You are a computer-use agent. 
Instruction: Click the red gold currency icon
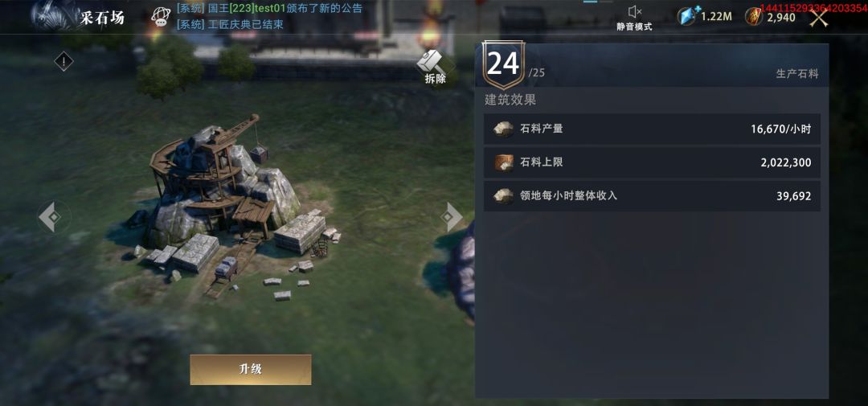tap(753, 17)
